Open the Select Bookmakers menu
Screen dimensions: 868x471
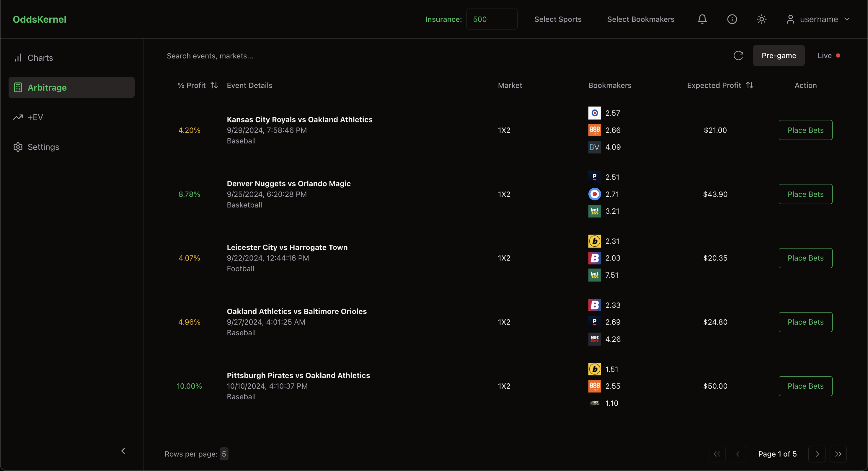641,19
